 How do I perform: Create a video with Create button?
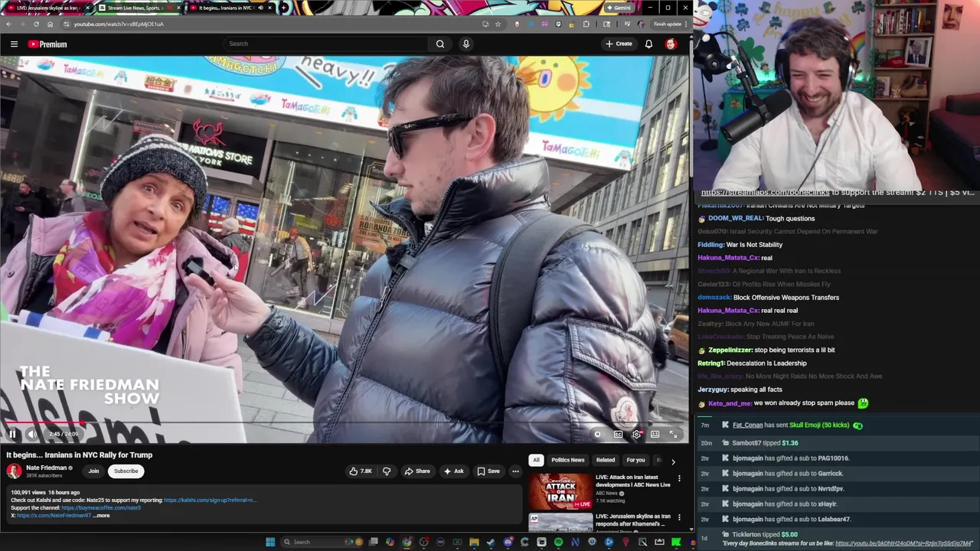(x=619, y=44)
